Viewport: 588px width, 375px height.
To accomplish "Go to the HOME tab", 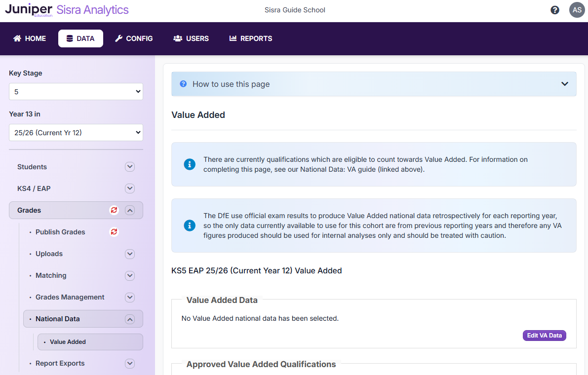I will point(30,38).
